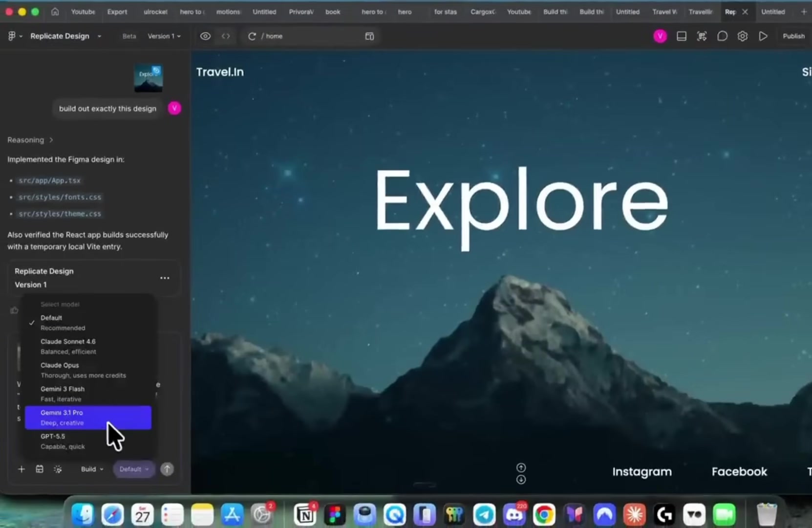The height and width of the screenshot is (528, 812).
Task: Open the Version 1 dropdown in toolbar
Action: coord(164,36)
